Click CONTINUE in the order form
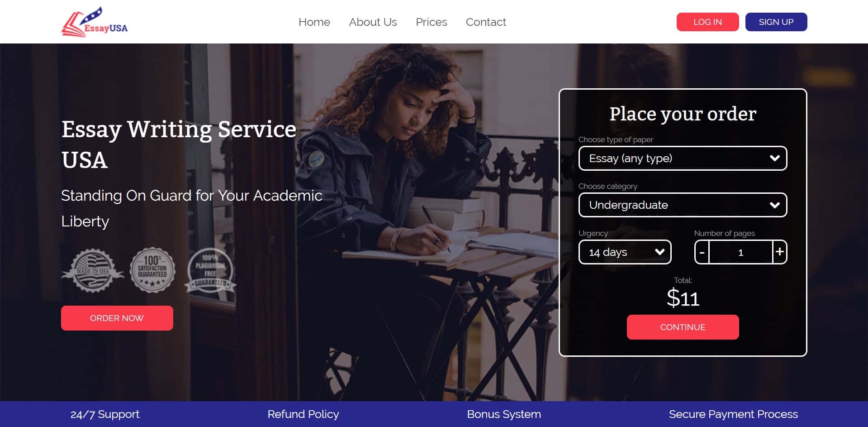The width and height of the screenshot is (868, 427). 683,327
